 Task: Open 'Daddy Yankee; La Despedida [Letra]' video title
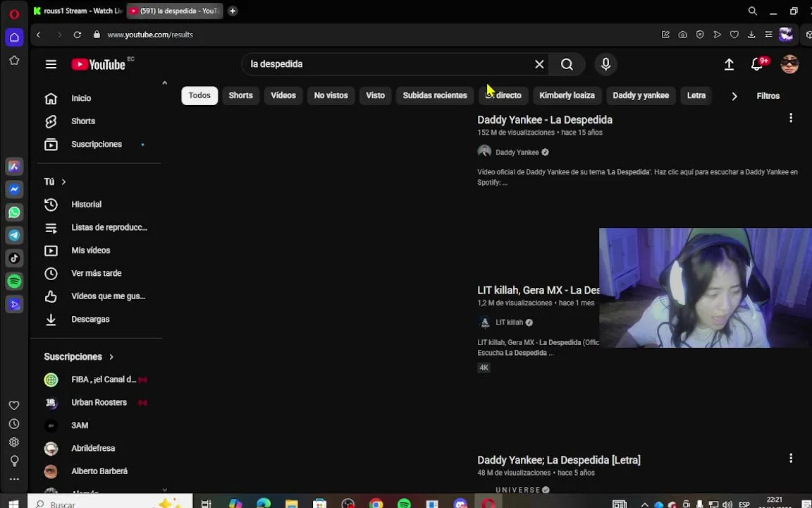point(559,460)
